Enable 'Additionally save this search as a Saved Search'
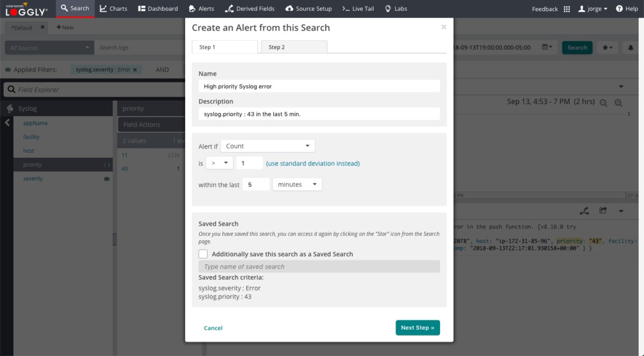Viewport: 644px width, 356px height. 203,254
